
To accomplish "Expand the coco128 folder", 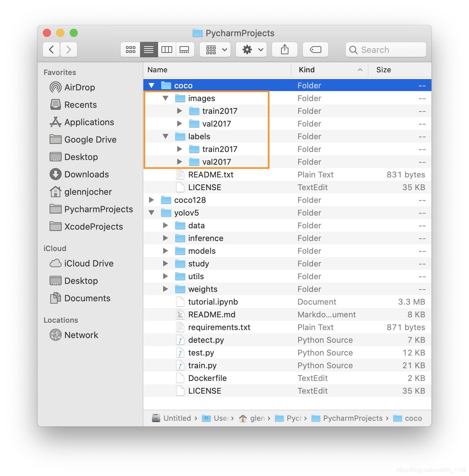I will pyautogui.click(x=151, y=200).
